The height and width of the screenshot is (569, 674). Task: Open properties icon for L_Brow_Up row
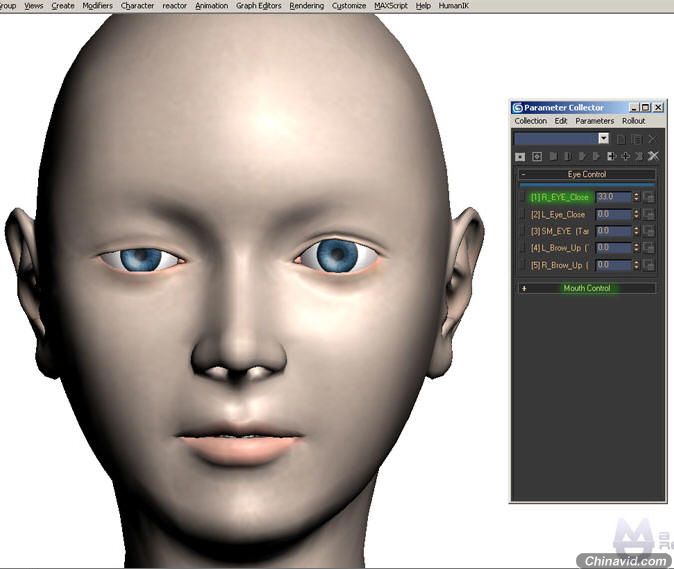648,248
